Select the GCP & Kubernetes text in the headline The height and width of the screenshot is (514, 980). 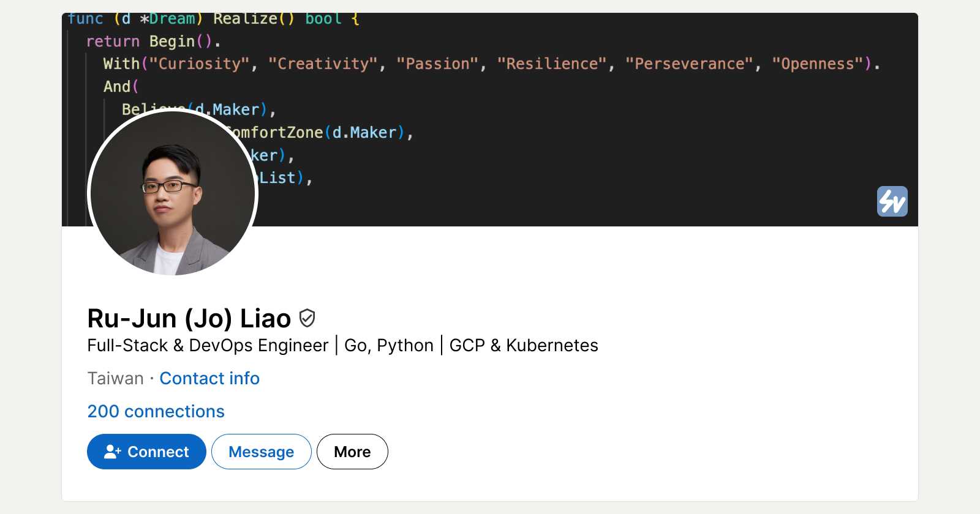point(524,345)
